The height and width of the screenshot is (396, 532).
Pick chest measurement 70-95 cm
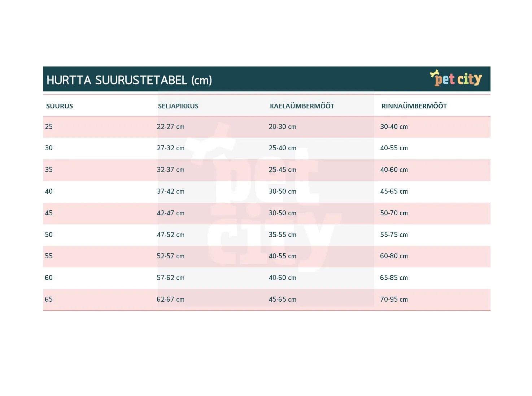(x=394, y=300)
